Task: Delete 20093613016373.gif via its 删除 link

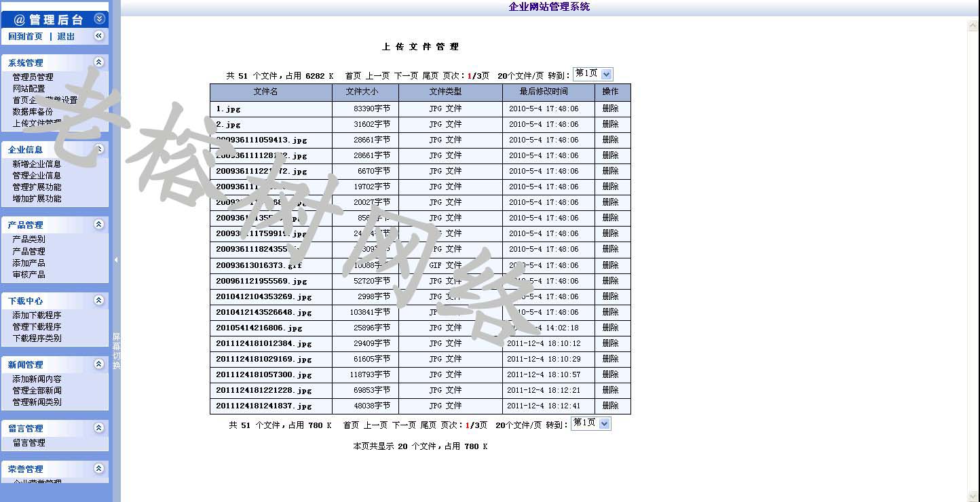Action: (610, 265)
